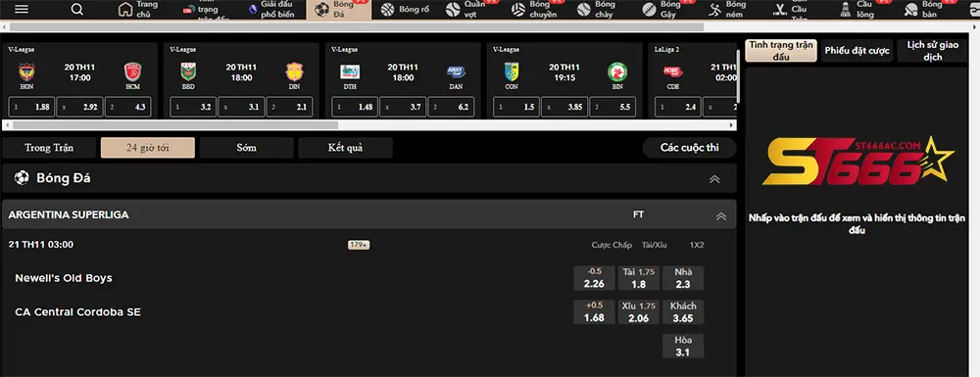This screenshot has height=377, width=980.
Task: Click the HON team logo
Action: click(x=26, y=71)
